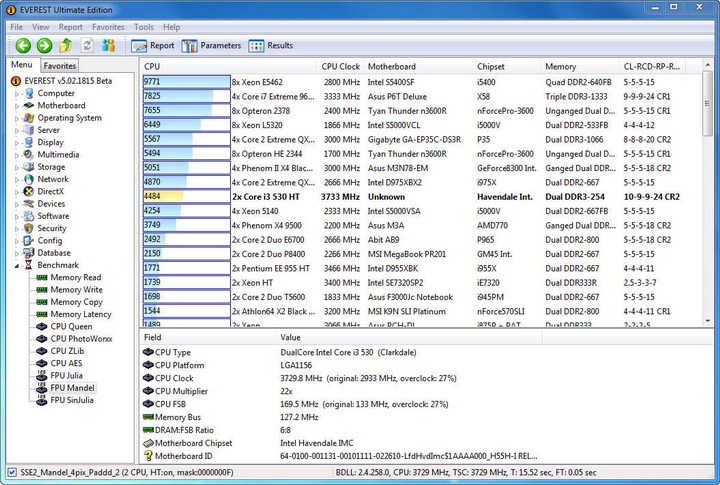720x485 pixels.
Task: Switch to the Favorites tab
Action: coord(60,66)
